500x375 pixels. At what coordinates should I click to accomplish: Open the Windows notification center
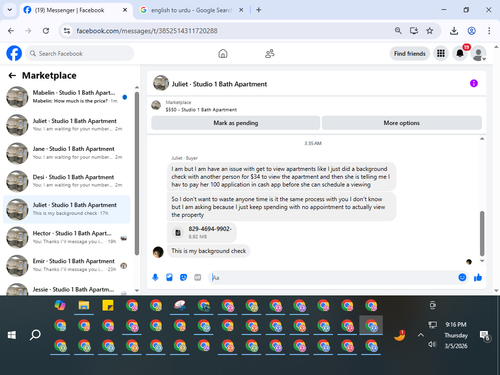pyautogui.click(x=484, y=336)
